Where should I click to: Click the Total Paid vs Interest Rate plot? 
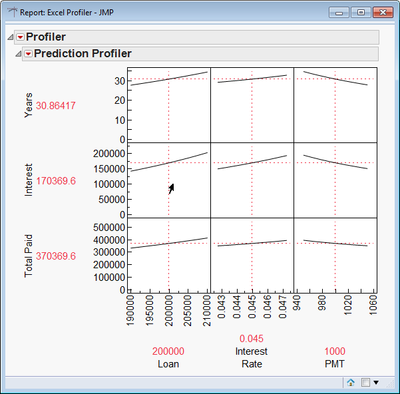(x=252, y=256)
